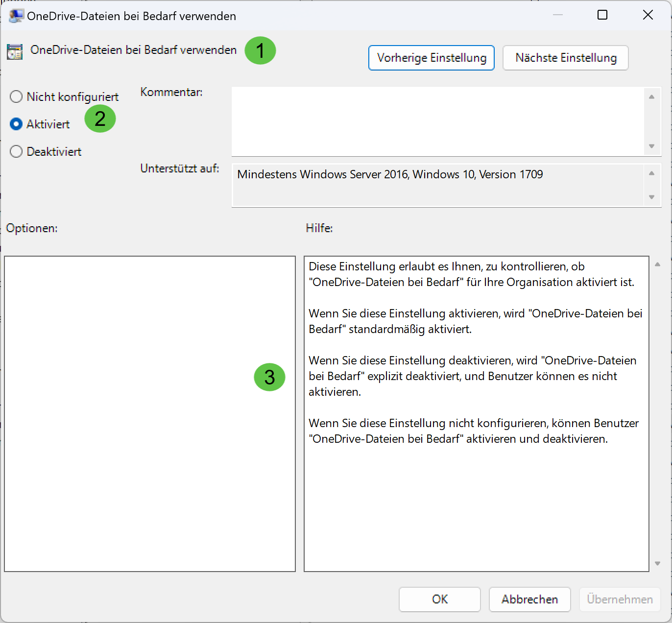Click green annotation badge number 2

click(100, 119)
